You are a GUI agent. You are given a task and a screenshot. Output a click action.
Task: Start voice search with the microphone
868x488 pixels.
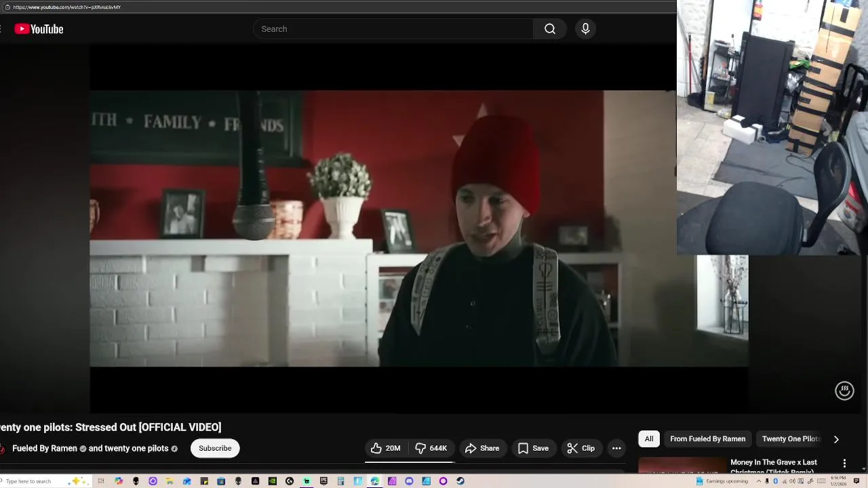585,29
